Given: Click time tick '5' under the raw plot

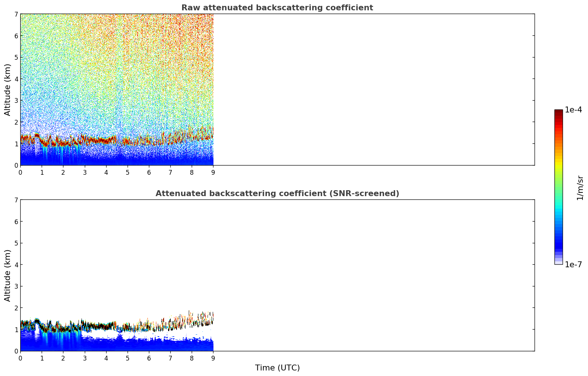Looking at the screenshot, I should [x=128, y=173].
